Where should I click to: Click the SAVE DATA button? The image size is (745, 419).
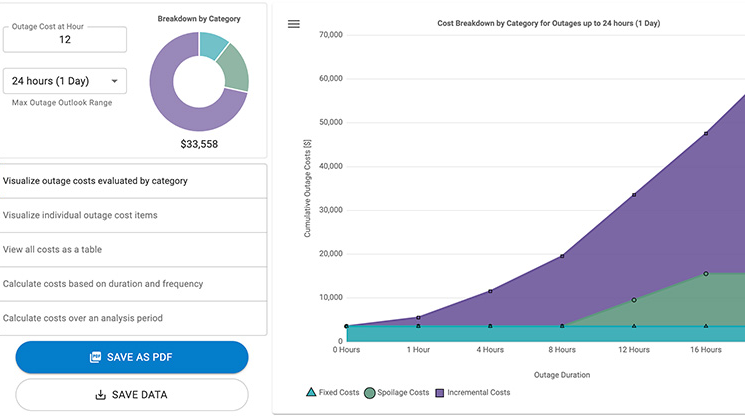132,395
